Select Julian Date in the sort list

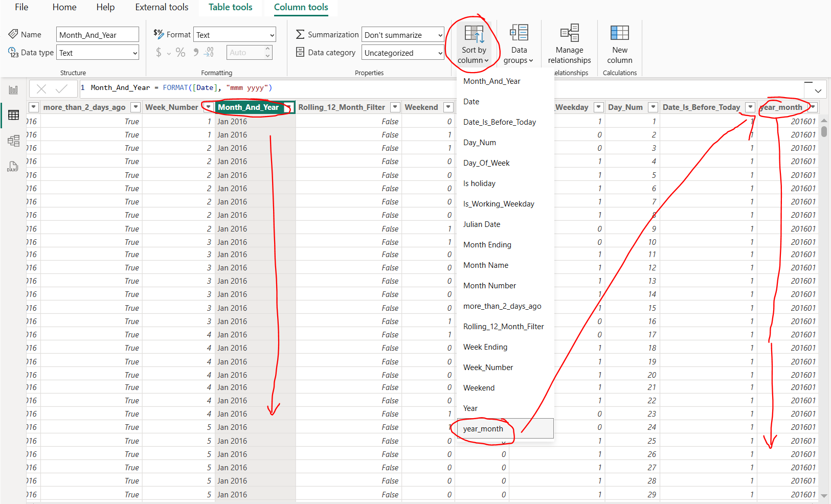click(505, 224)
